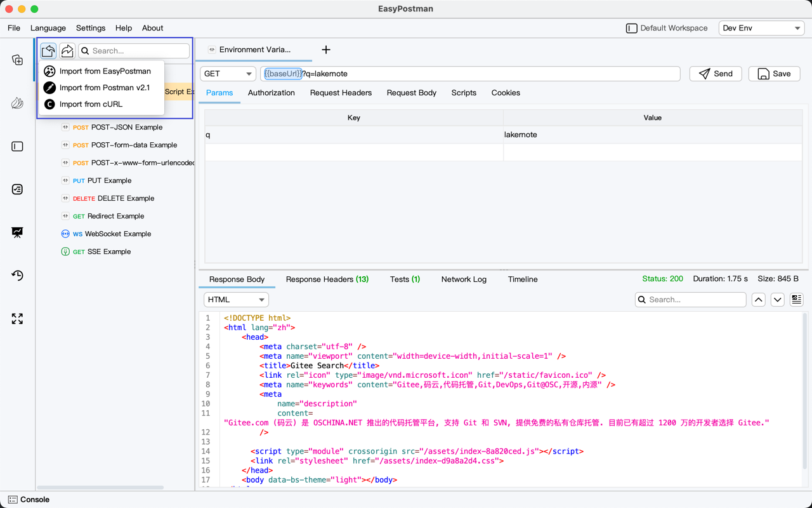Switch to the Request Body tab
Image resolution: width=812 pixels, height=508 pixels.
click(x=412, y=93)
